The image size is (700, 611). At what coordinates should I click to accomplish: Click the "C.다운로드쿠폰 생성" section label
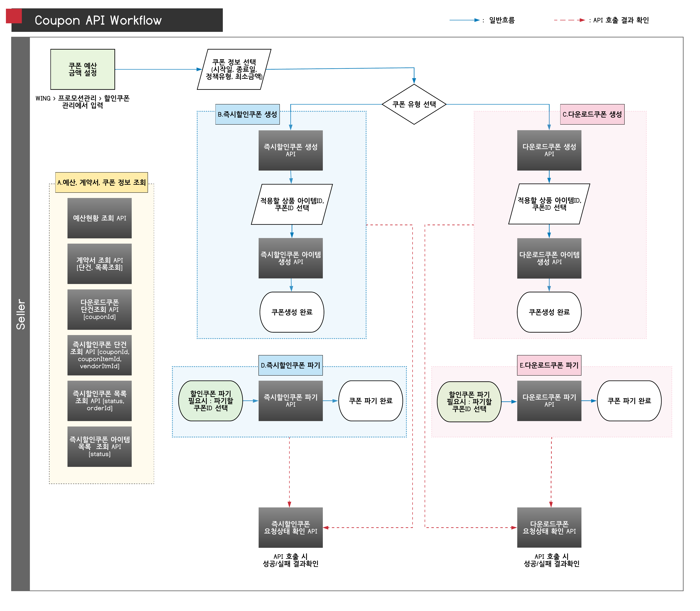pyautogui.click(x=592, y=114)
